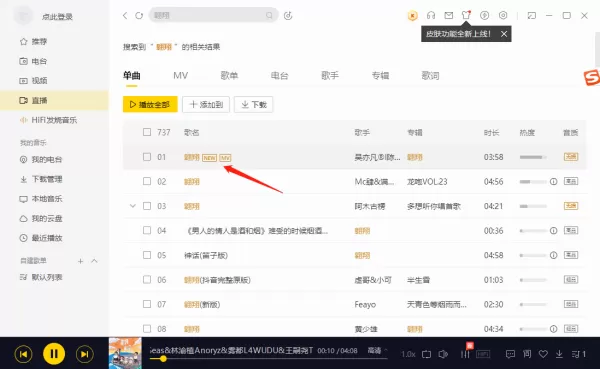This screenshot has width=600, height=369.
Task: Open the settings icon in the top bar
Action: (503, 15)
